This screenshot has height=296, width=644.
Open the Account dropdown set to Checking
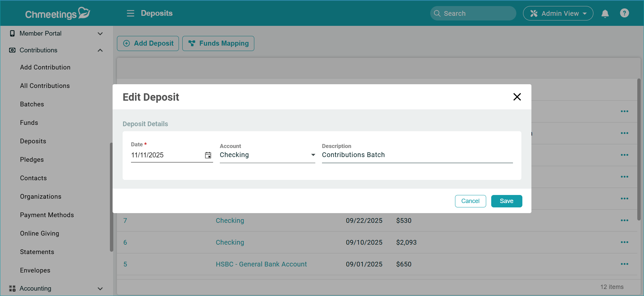tap(267, 155)
